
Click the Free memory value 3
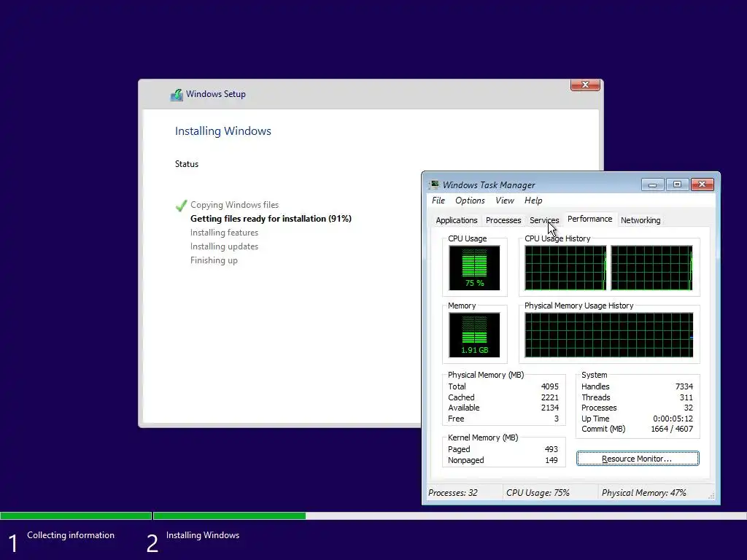[x=556, y=419]
